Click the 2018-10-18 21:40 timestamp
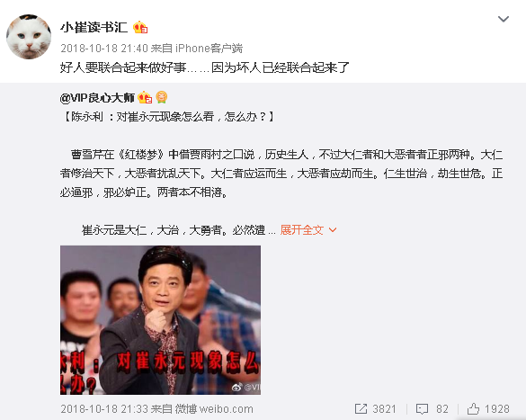 pos(104,49)
